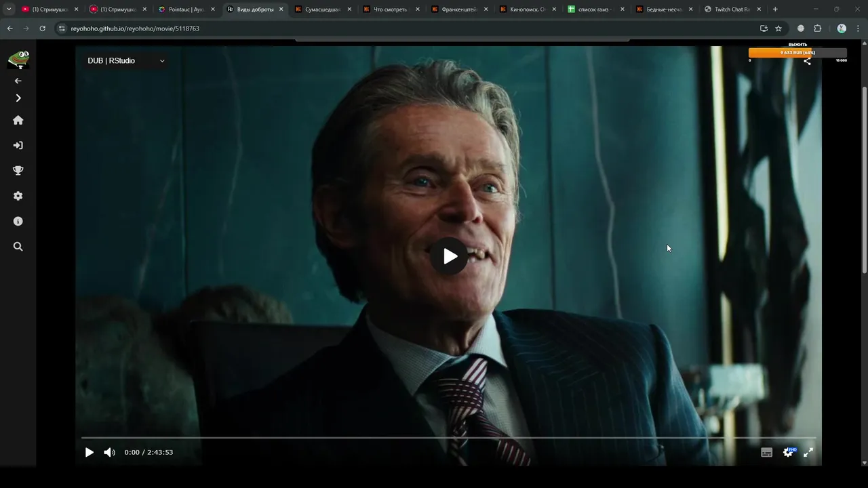Expand the sidebar with the chevron arrow
The image size is (868, 488).
click(18, 98)
